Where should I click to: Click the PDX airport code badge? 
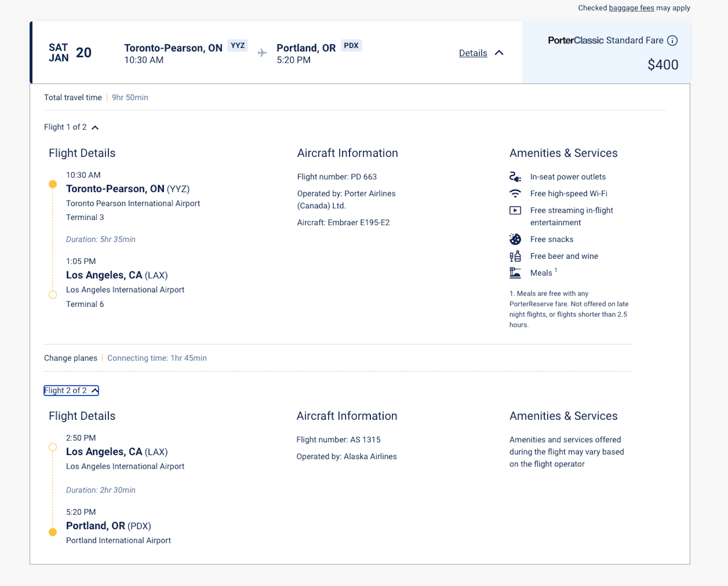click(351, 45)
